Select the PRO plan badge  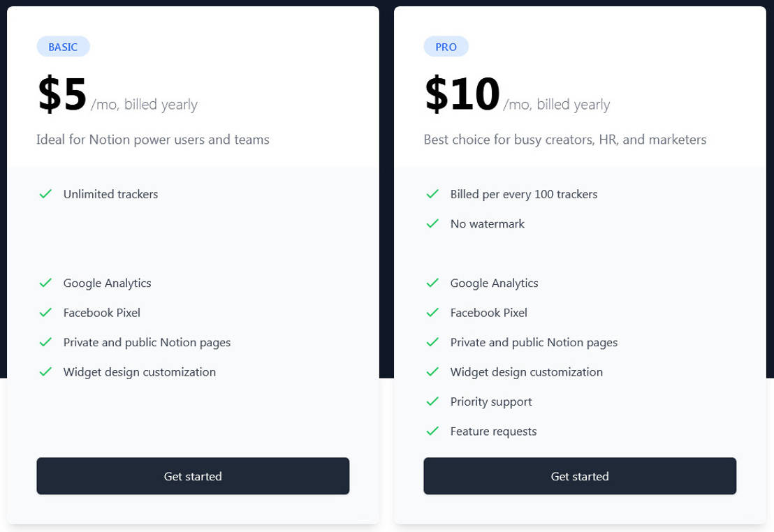[x=446, y=46]
